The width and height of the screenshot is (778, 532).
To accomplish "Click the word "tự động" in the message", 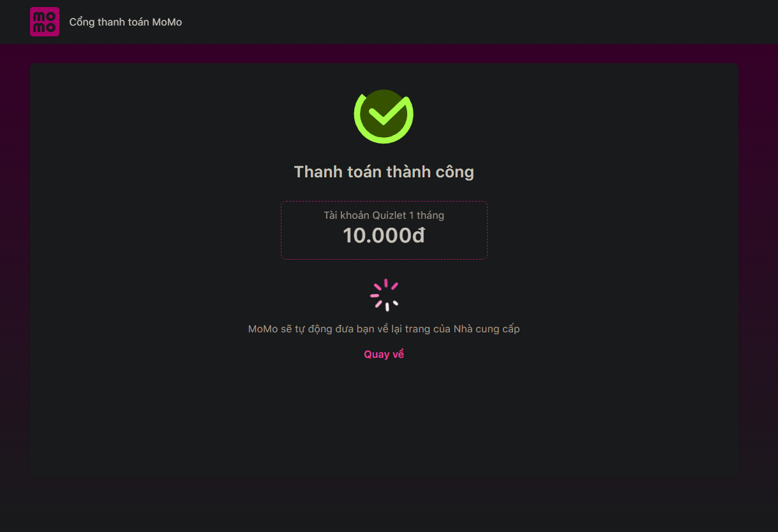I will (311, 329).
